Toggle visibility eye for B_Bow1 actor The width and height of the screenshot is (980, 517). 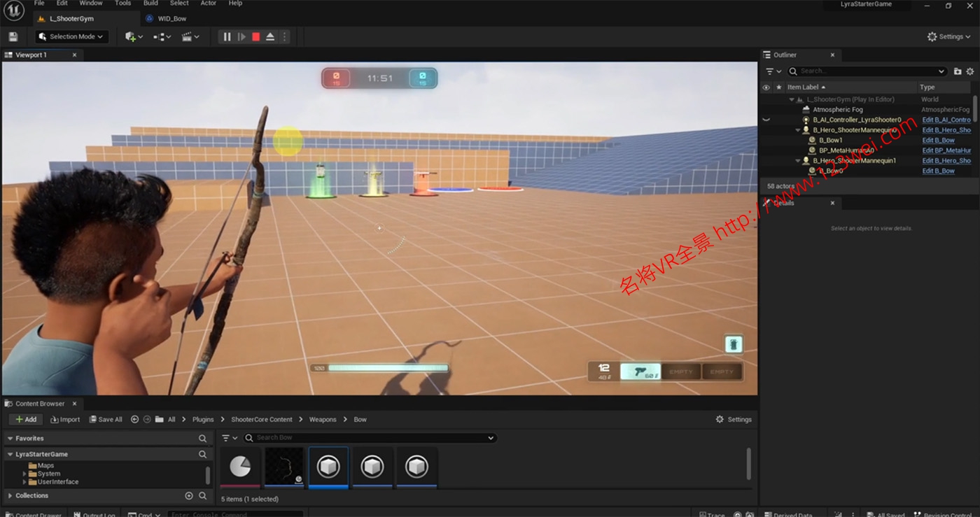(x=765, y=140)
